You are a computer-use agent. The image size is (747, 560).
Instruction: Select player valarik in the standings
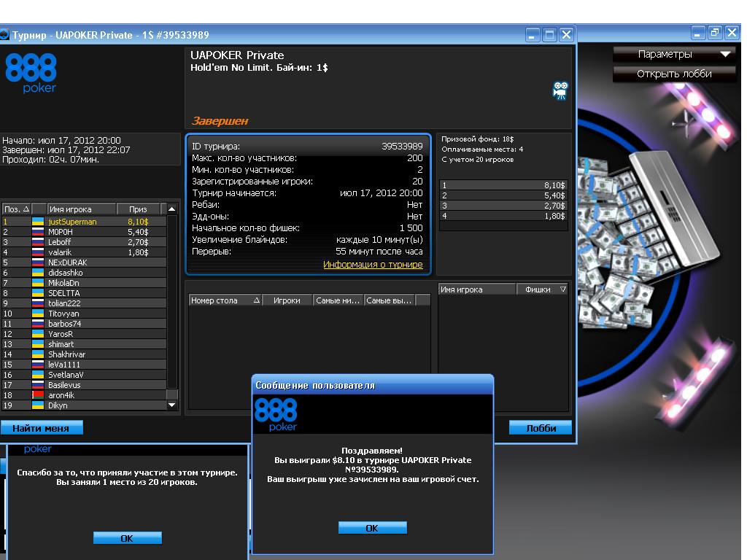pyautogui.click(x=84, y=252)
